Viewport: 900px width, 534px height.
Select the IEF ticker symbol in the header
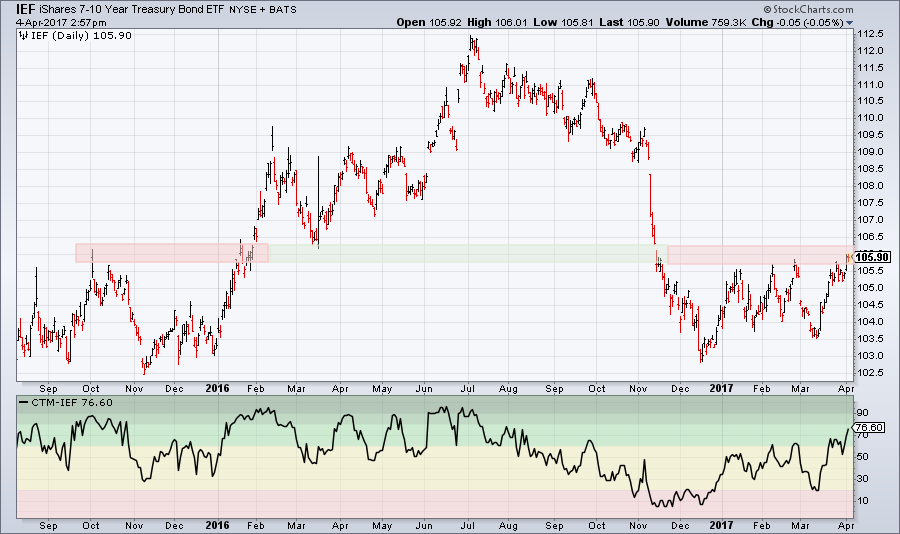[25, 9]
